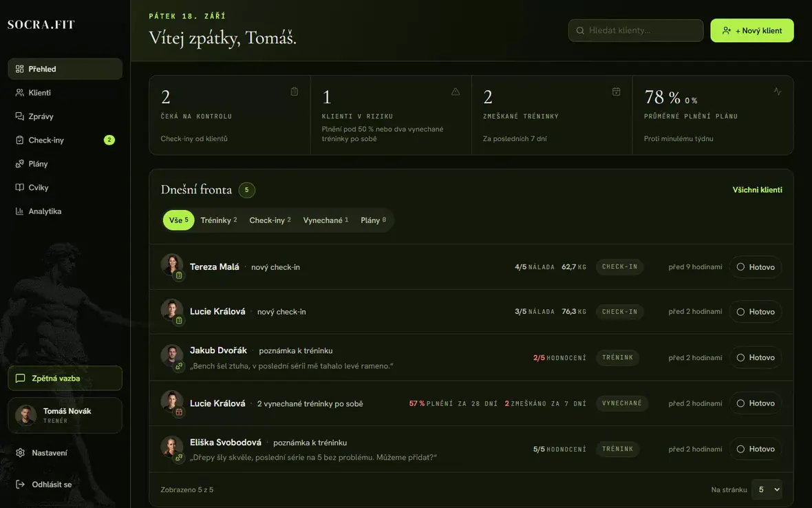The width and height of the screenshot is (812, 508).
Task: Open Tomáš Novák trainer profile menu
Action: [x=65, y=415]
